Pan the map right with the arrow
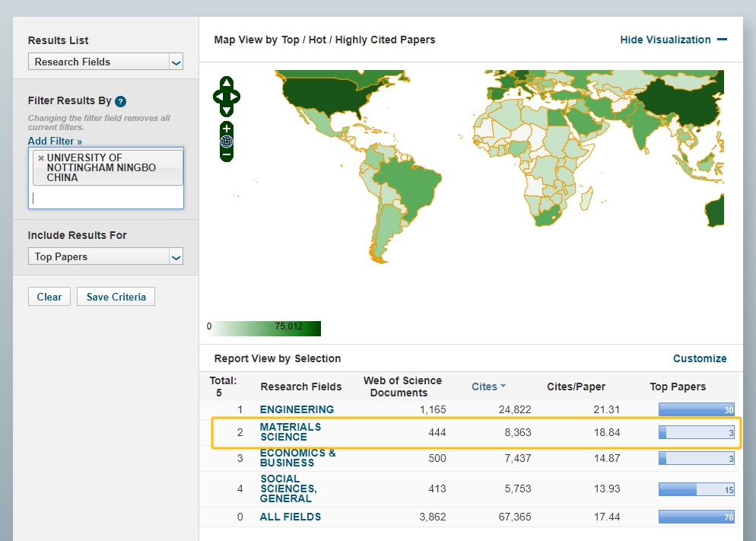756x541 pixels. 234,97
